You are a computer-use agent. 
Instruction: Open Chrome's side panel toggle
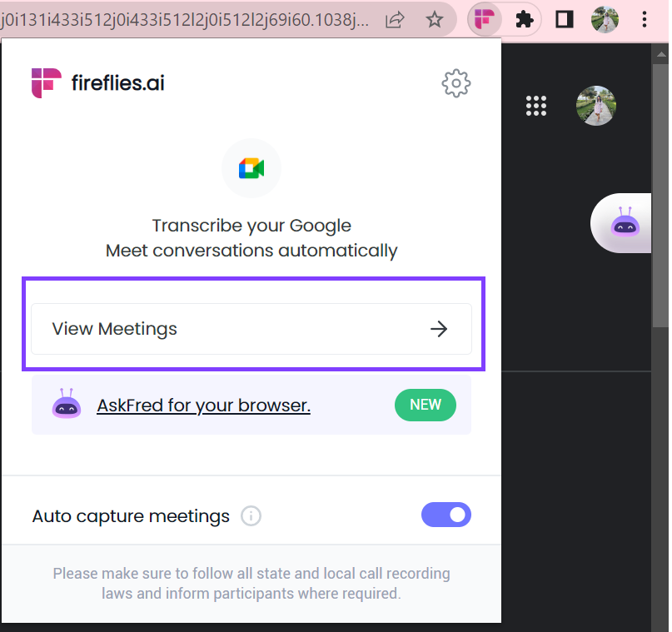564,19
